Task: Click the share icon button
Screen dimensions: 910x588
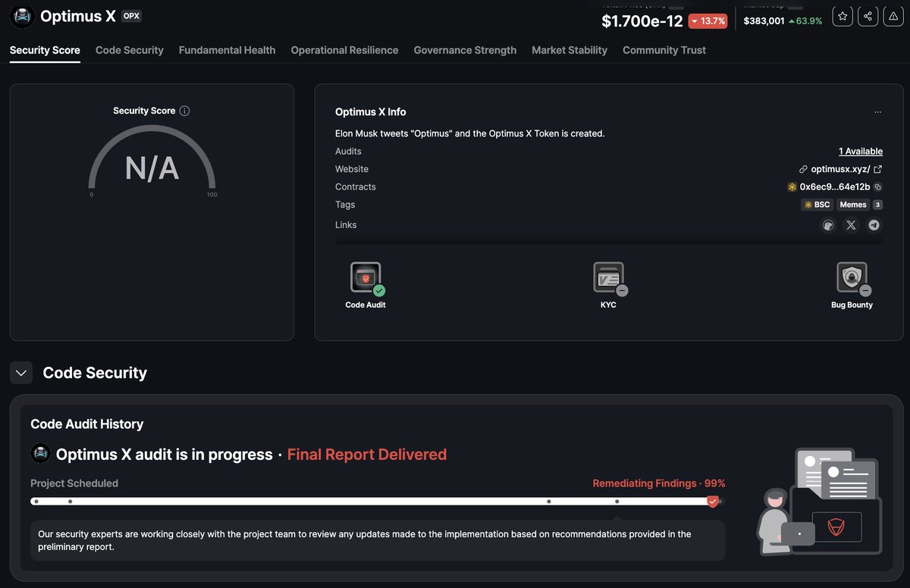Action: [868, 16]
